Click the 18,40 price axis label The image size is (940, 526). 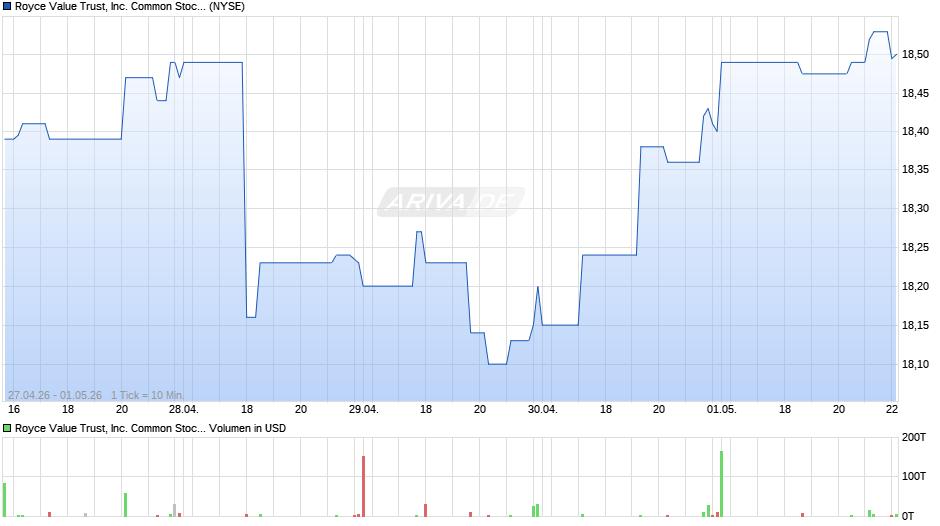pos(915,131)
